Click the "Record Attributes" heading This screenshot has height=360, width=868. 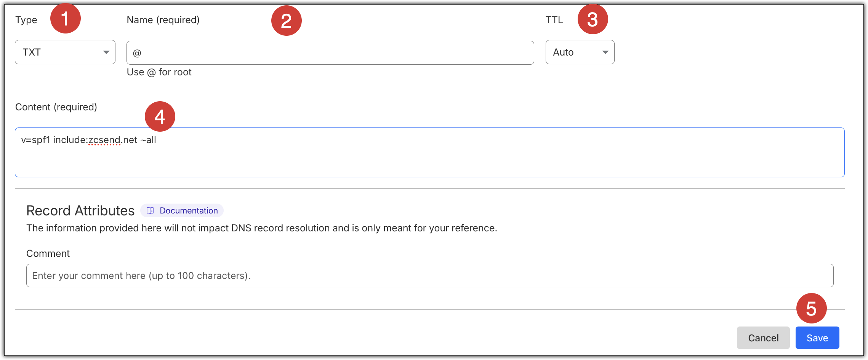[80, 210]
